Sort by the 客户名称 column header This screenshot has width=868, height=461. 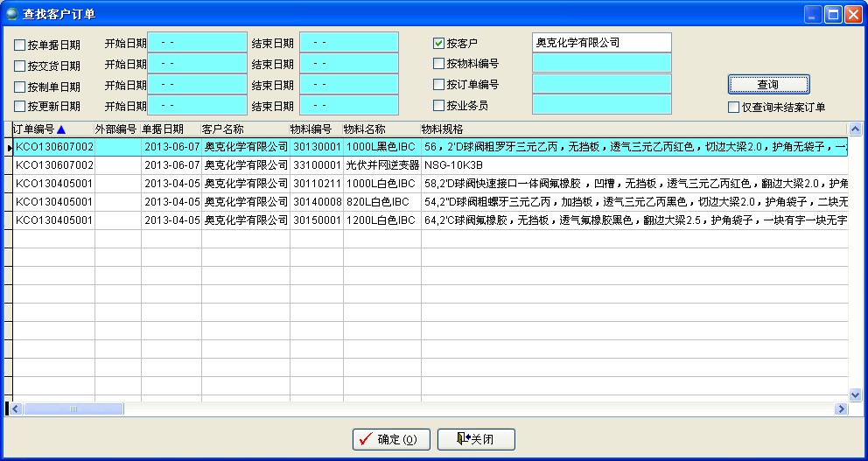point(222,129)
